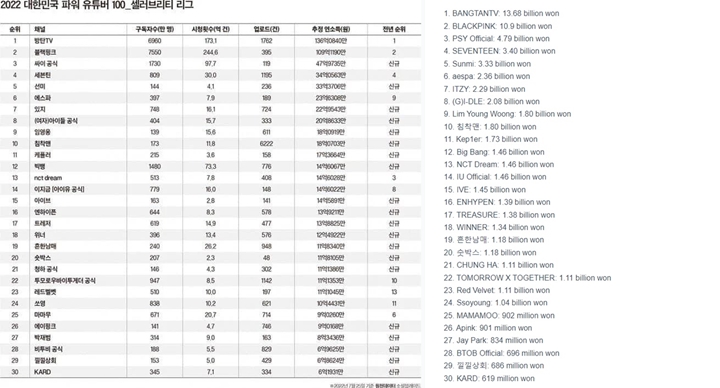The image size is (720, 388).
Task: Click upload count '1142'
Action: [266, 281]
